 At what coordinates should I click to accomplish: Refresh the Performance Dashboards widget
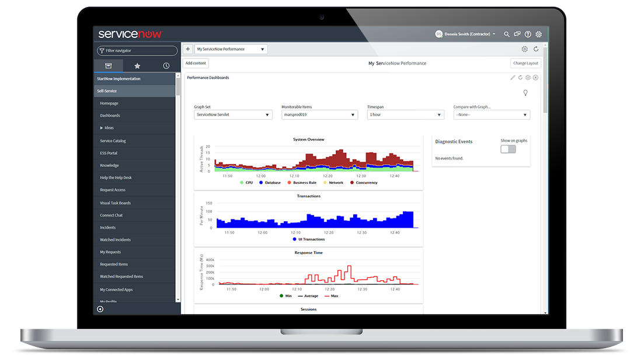[x=520, y=77]
